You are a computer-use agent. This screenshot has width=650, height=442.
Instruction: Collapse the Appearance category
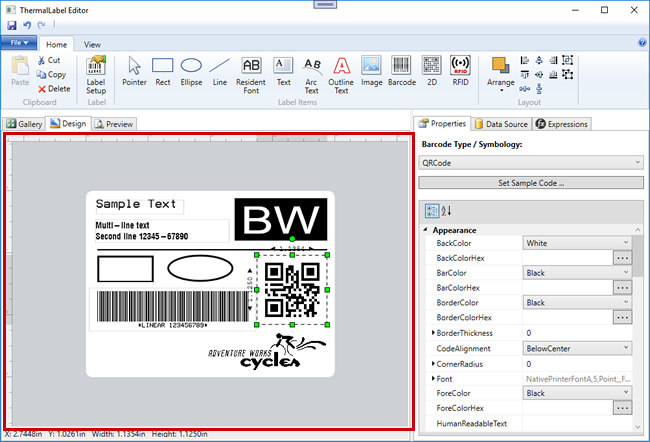pos(427,229)
